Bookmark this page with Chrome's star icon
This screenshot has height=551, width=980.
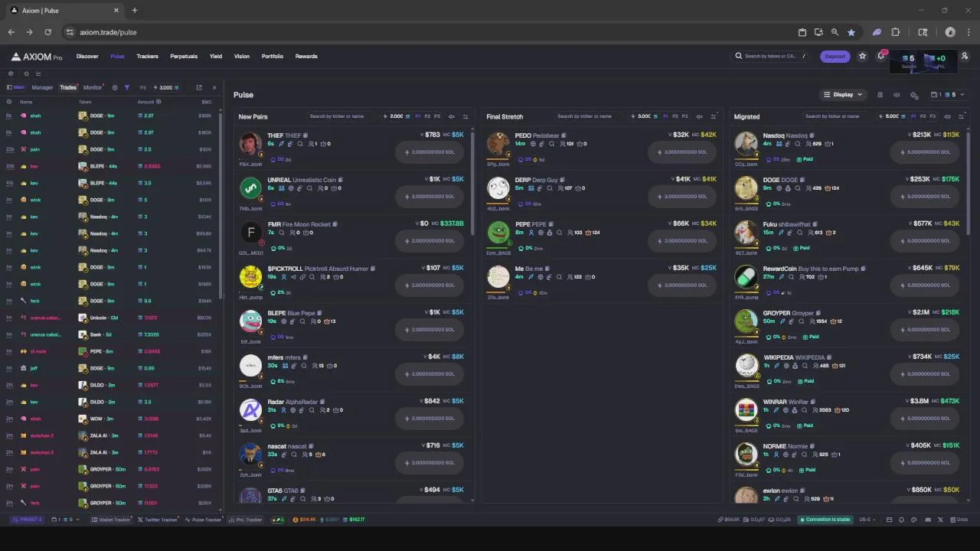(851, 32)
